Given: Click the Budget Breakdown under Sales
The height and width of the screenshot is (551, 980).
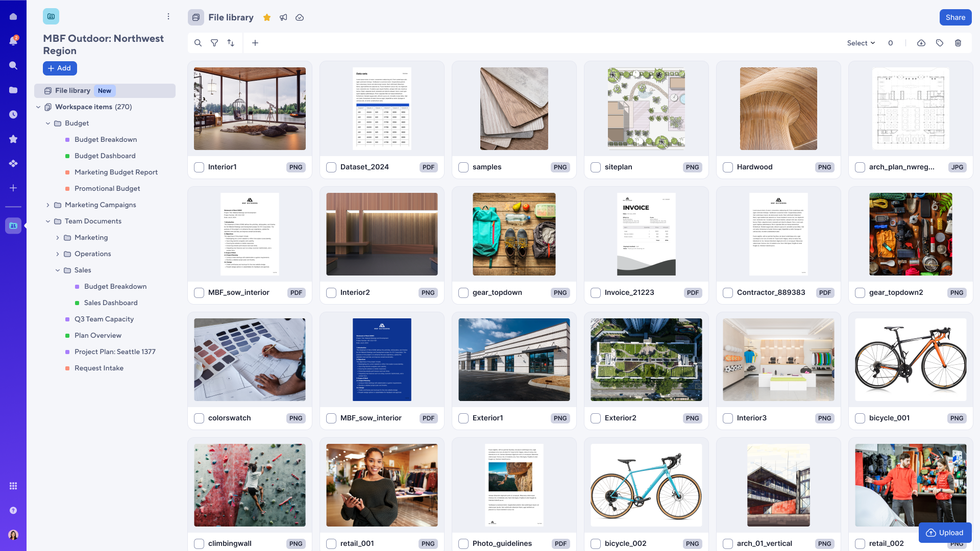Looking at the screenshot, I should (115, 286).
